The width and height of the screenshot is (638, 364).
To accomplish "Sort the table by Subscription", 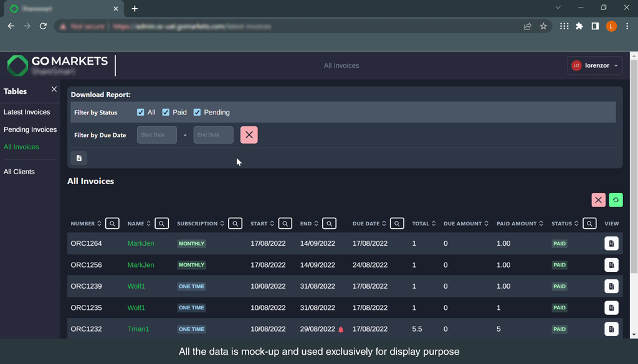I will tap(222, 223).
